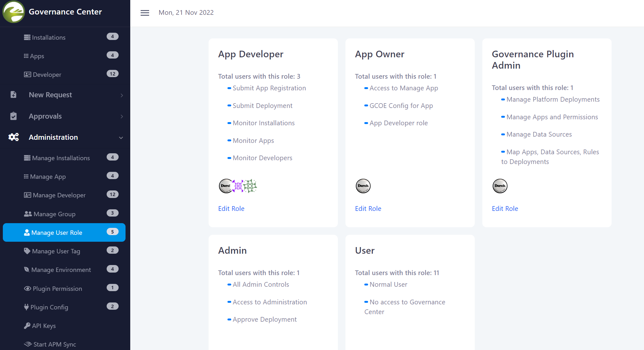Click Derek avatar in App Owner card
Screen dimensions: 644x350
[363, 186]
